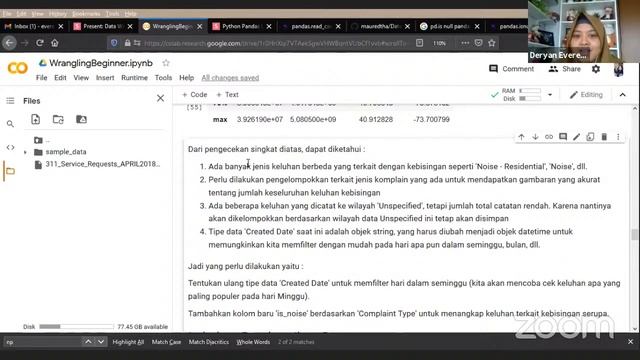
Task: Close the Files side panel
Action: coord(160,98)
